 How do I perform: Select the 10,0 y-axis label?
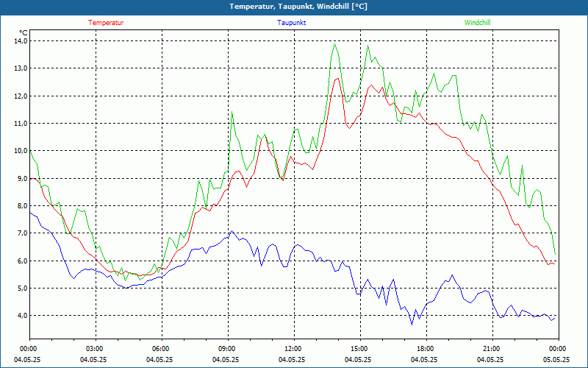tap(21, 151)
